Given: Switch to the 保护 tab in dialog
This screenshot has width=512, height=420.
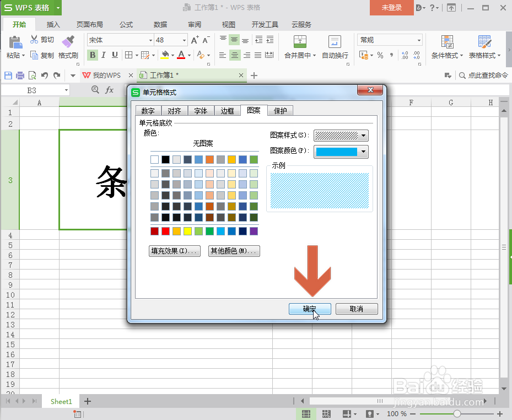Looking at the screenshot, I should click(280, 111).
